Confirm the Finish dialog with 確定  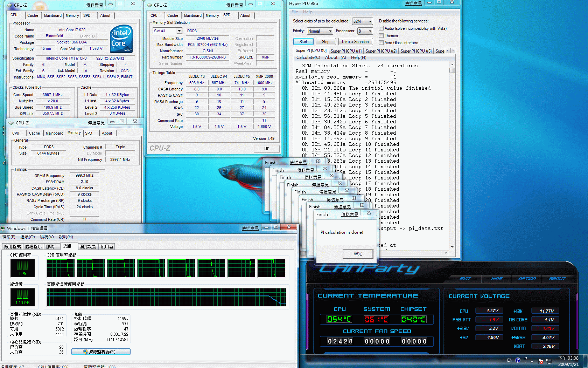(x=358, y=254)
